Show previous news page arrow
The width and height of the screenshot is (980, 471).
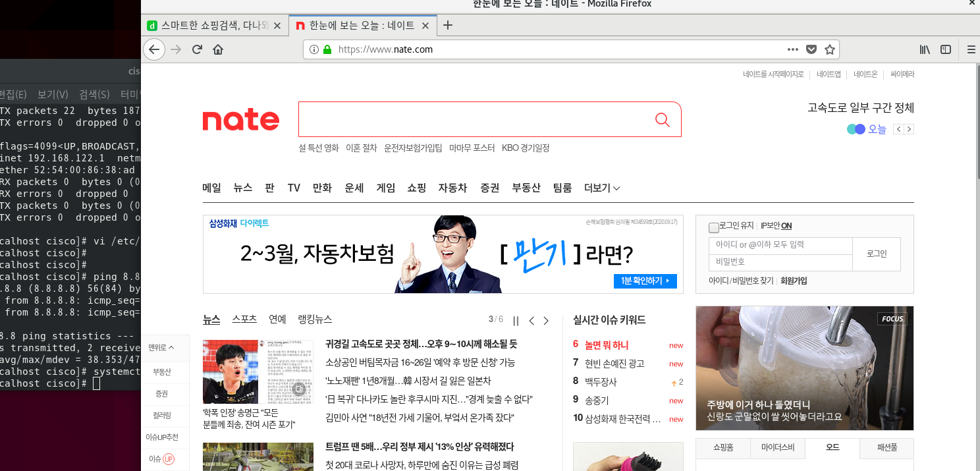pyautogui.click(x=531, y=321)
